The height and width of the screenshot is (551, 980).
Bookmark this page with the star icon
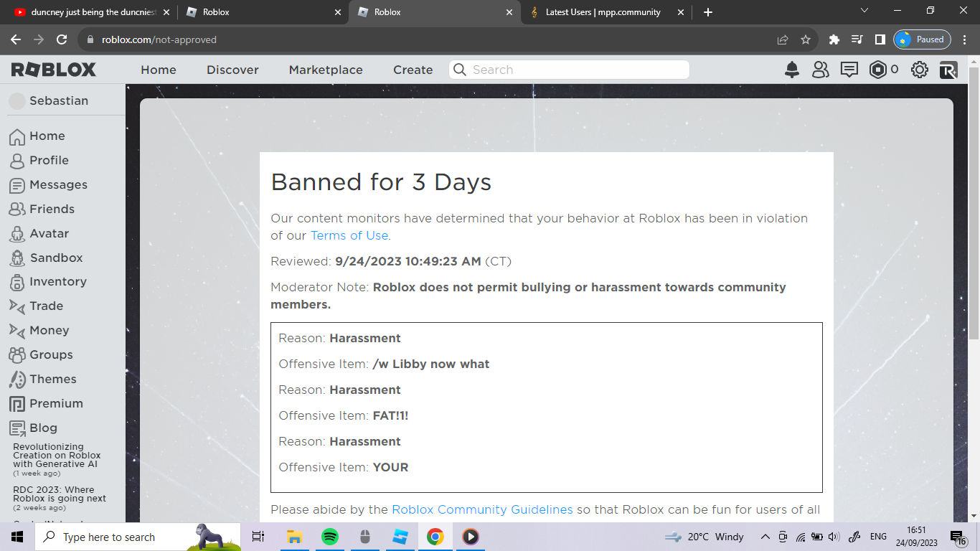tap(806, 39)
